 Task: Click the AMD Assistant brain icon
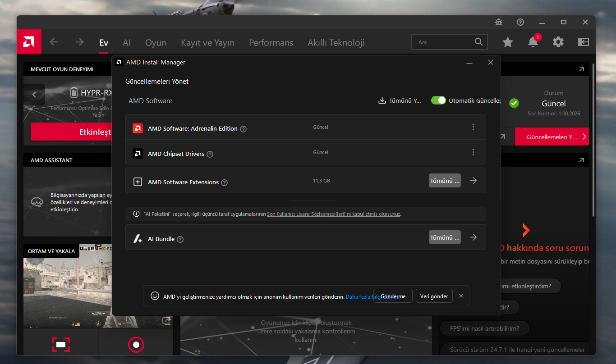click(x=37, y=202)
